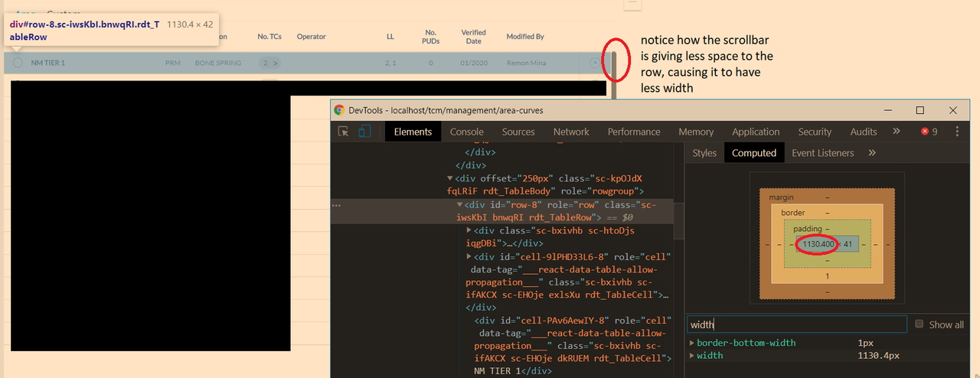Collapse the rdt_TableBody div node

pos(449,178)
